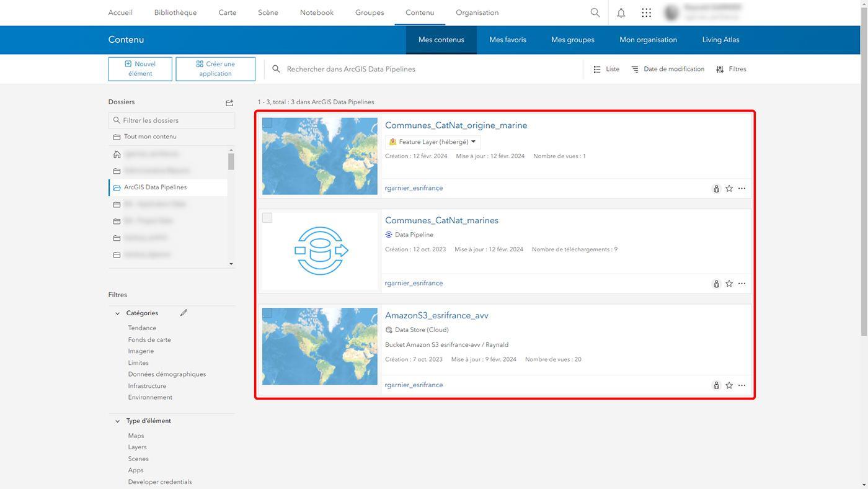This screenshot has width=868, height=489.
Task: Open the Liste view dropdown
Action: coord(606,70)
